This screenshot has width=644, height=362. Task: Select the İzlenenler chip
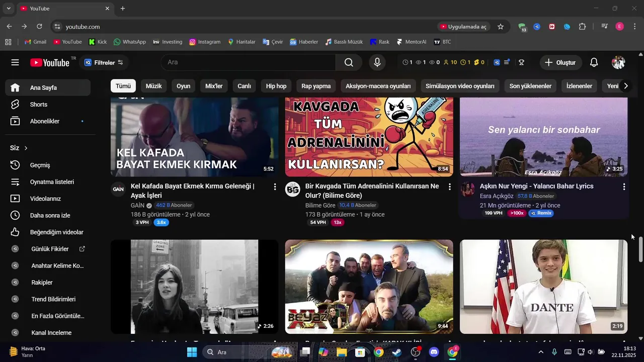(x=579, y=86)
